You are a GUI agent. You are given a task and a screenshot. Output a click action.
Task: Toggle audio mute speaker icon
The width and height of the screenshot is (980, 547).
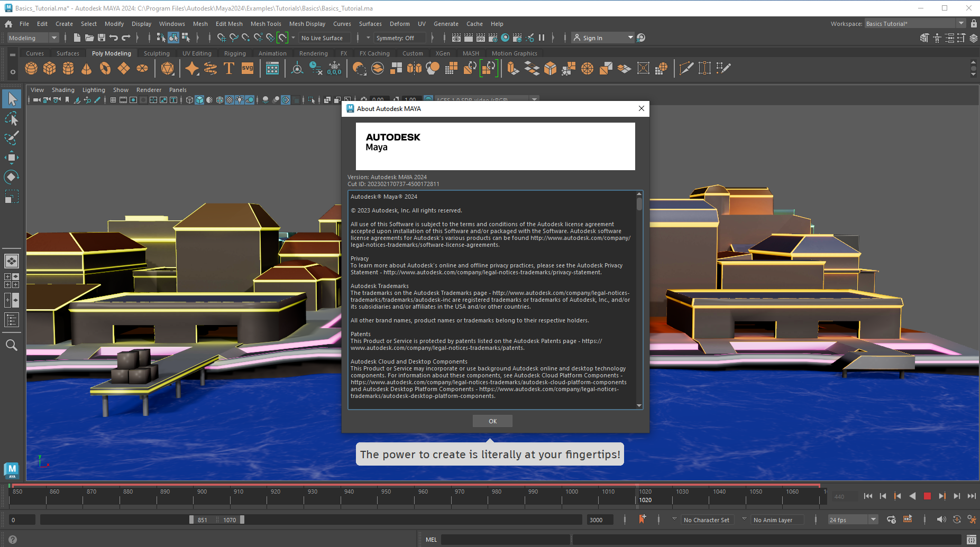tap(941, 520)
